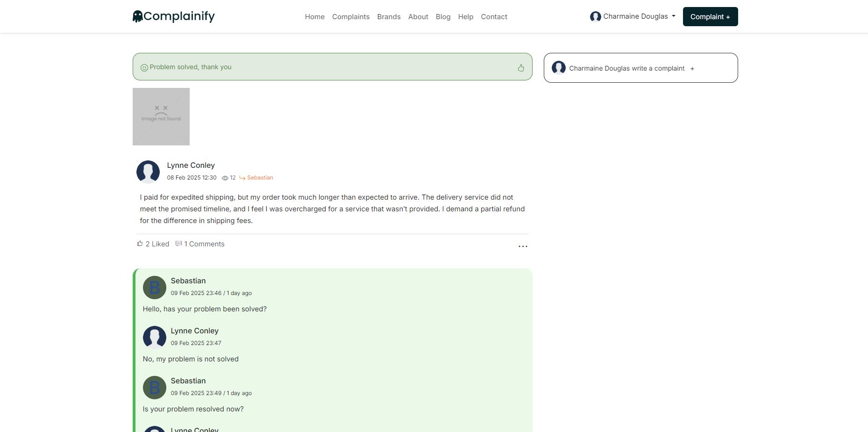868x432 pixels.
Task: Click 'Hello, has your problem been solved?' text
Action: point(205,309)
